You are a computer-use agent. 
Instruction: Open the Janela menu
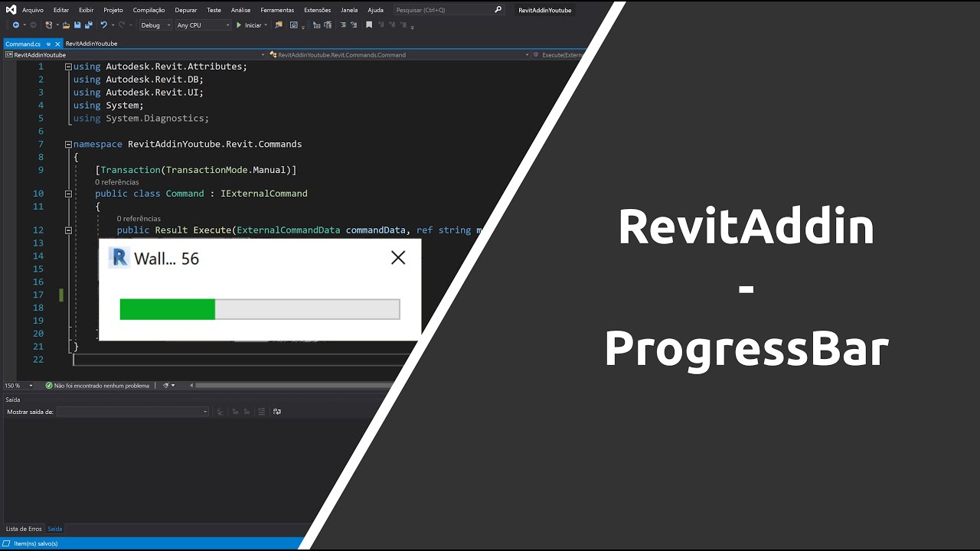coord(349,10)
